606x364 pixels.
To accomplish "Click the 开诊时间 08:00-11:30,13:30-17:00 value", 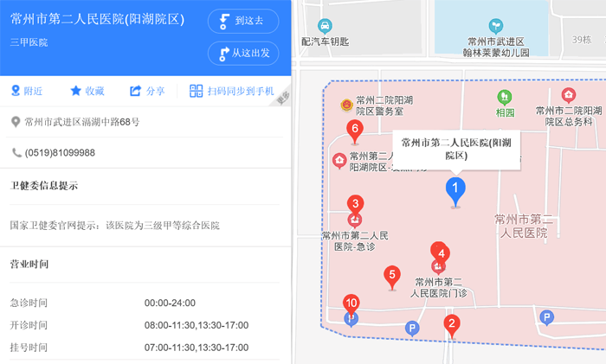I will pos(197,325).
